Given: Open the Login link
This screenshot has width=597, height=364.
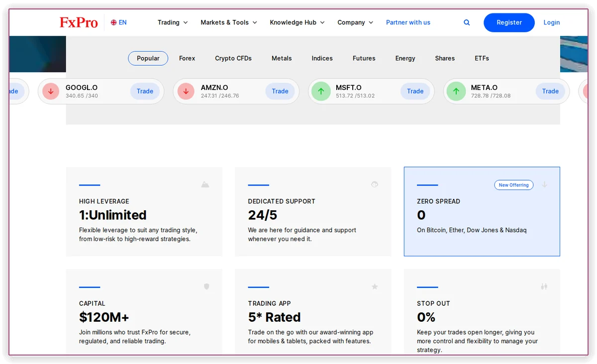Looking at the screenshot, I should pyautogui.click(x=552, y=22).
